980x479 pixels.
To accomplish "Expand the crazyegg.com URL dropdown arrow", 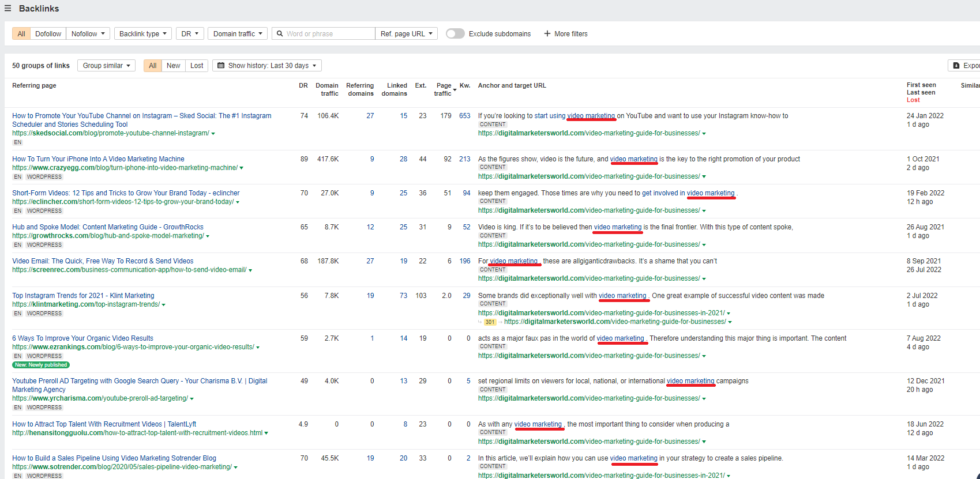I will (x=241, y=168).
